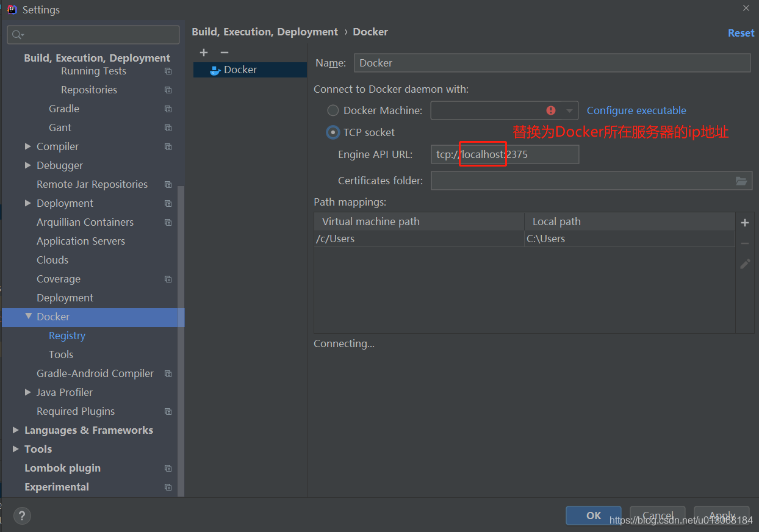
Task: Select Remote Jar Repositories in the tree
Action: pos(92,184)
